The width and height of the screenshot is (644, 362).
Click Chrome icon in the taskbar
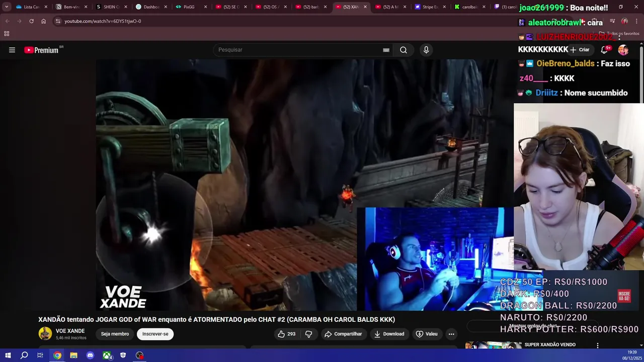[57, 355]
